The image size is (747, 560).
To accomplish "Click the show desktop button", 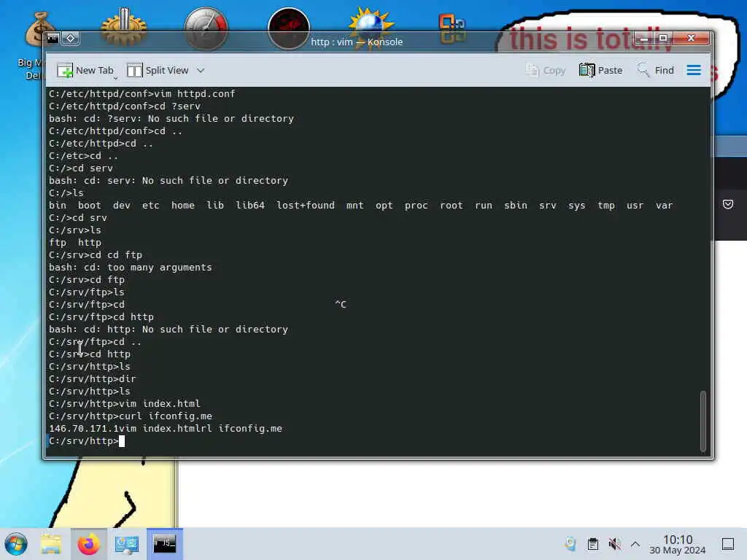I will tap(727, 544).
